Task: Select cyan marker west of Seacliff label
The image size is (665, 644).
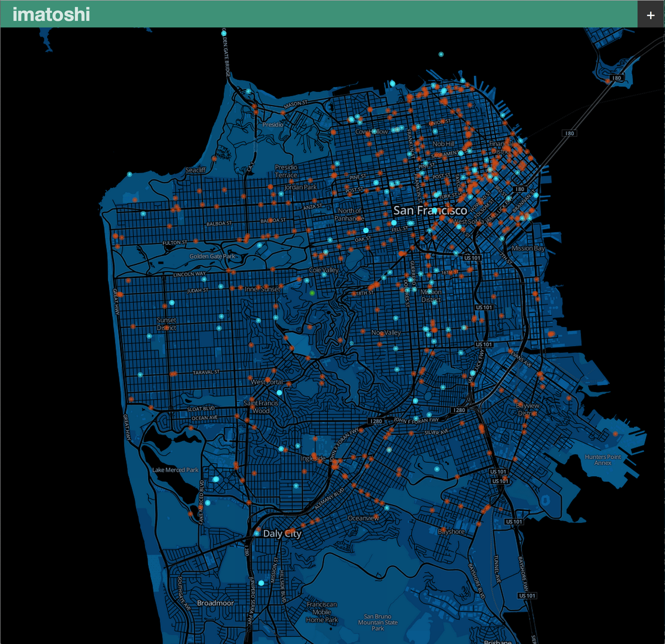Action: [x=130, y=174]
